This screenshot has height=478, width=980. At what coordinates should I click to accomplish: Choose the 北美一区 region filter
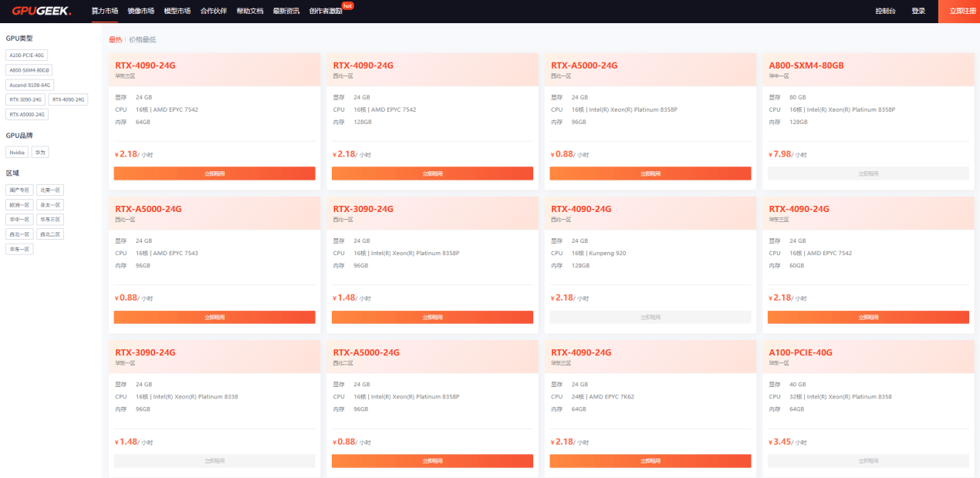50,190
